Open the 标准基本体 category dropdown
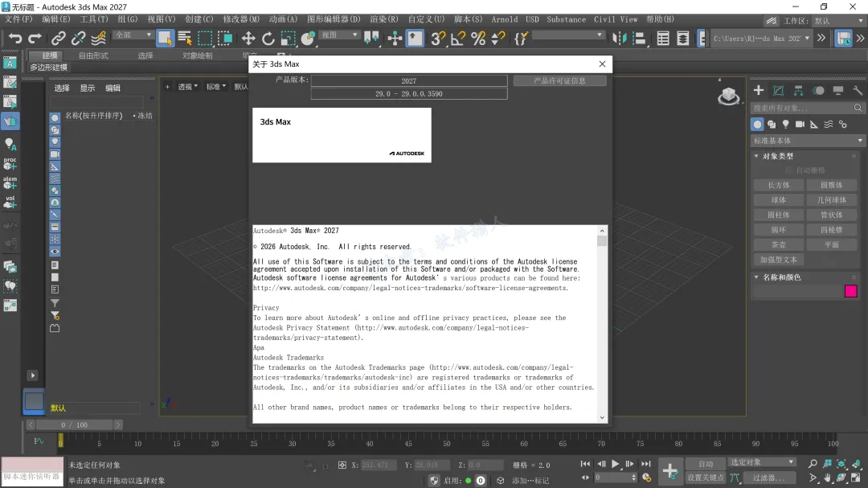The height and width of the screenshot is (488, 868). (x=808, y=141)
